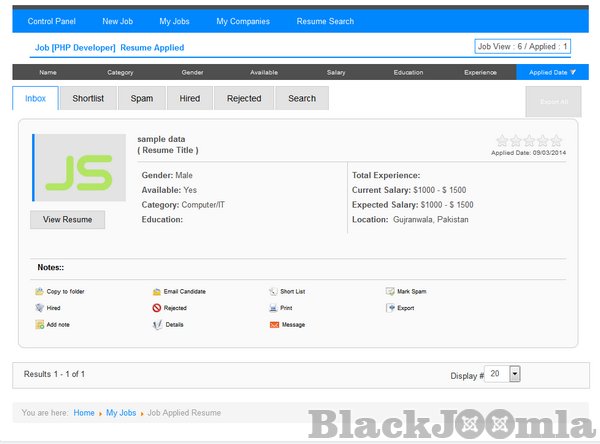Sort by Applied Date column arrow
This screenshot has width=600, height=444.
click(x=573, y=72)
